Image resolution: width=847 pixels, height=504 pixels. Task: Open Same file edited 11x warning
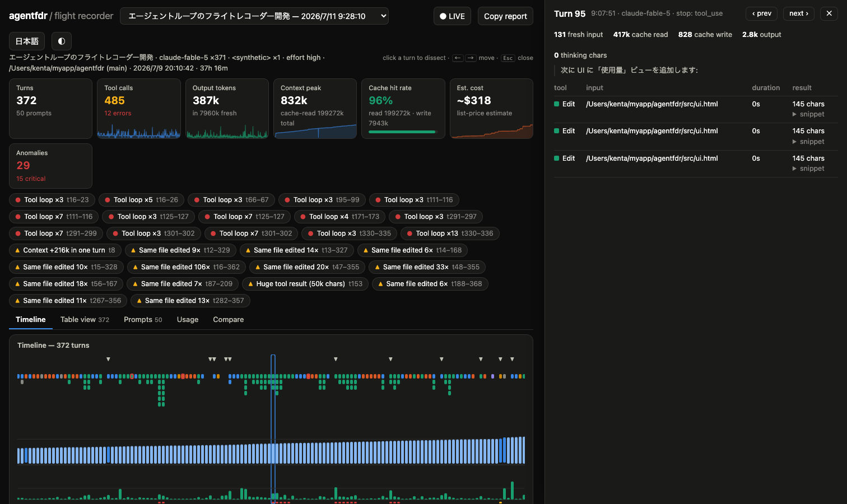click(68, 301)
